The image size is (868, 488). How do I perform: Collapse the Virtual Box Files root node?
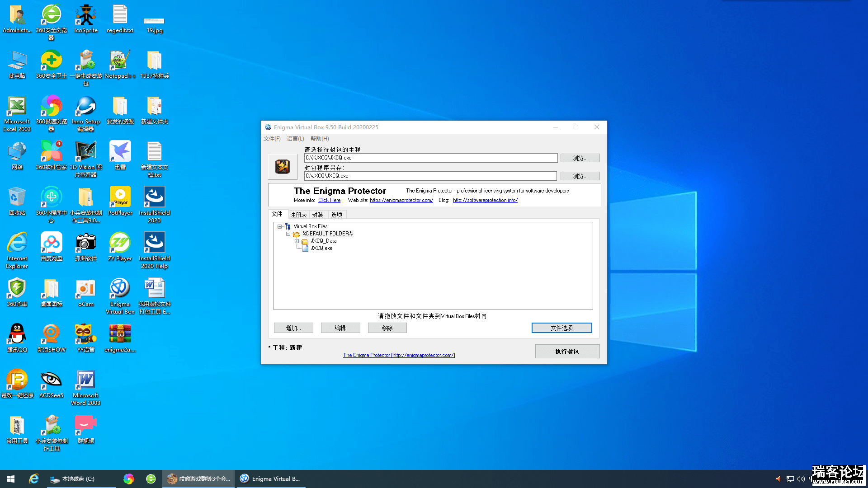(279, 226)
